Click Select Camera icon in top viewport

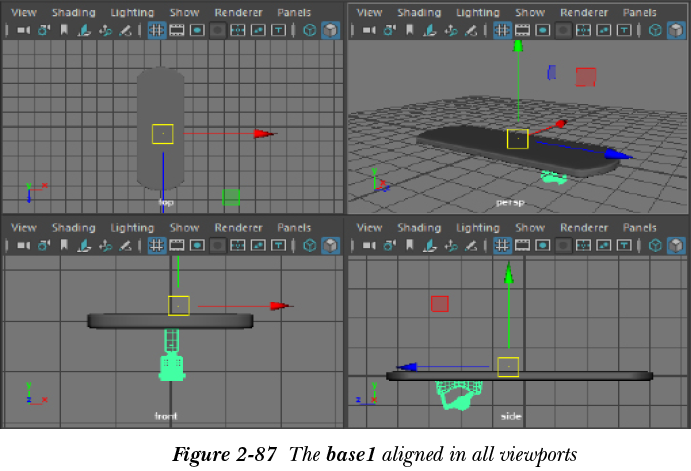22,31
